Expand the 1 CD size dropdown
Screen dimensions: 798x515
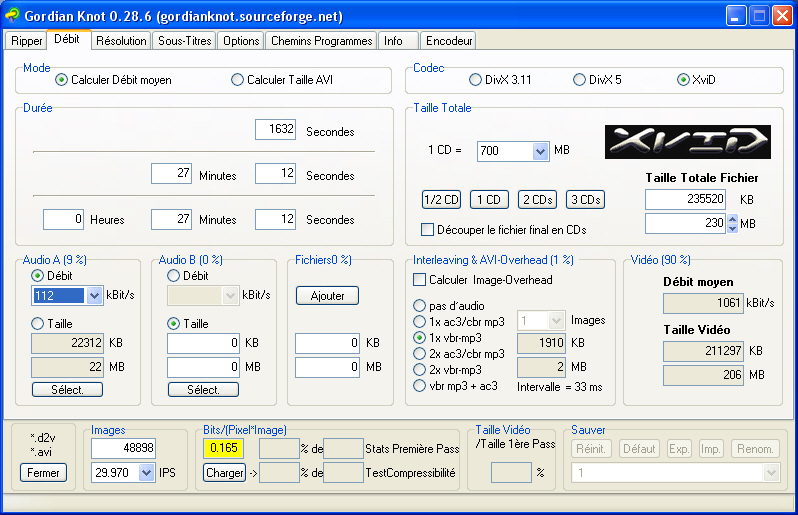tap(540, 151)
